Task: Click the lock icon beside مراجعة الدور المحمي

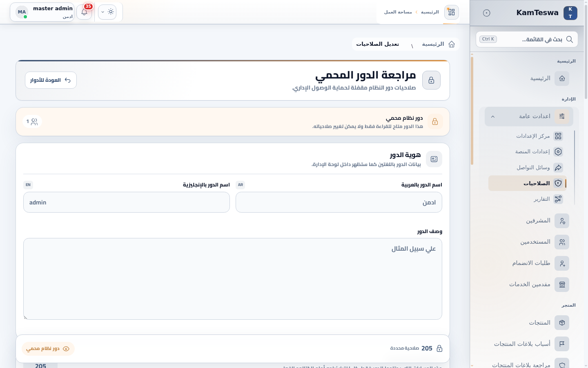Action: (x=431, y=80)
